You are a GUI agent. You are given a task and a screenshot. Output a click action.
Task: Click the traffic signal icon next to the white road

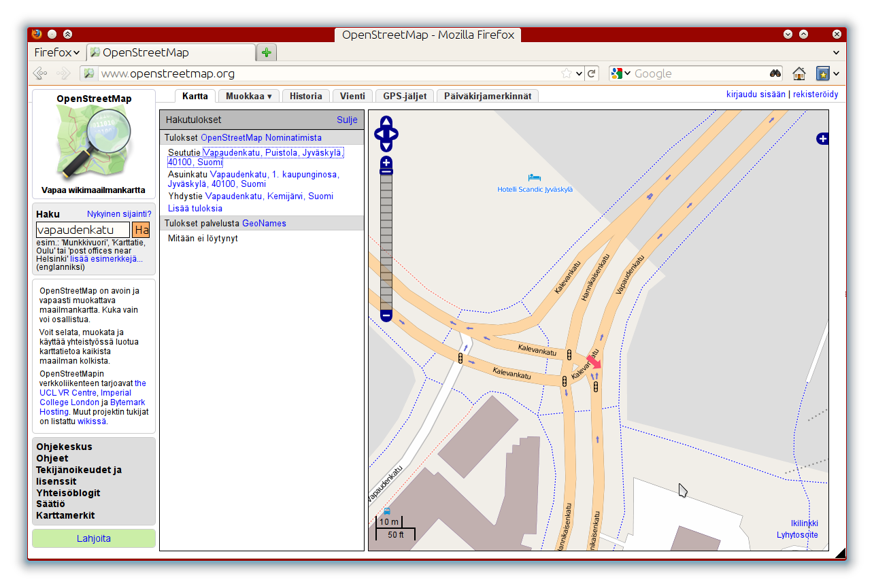pyautogui.click(x=460, y=358)
